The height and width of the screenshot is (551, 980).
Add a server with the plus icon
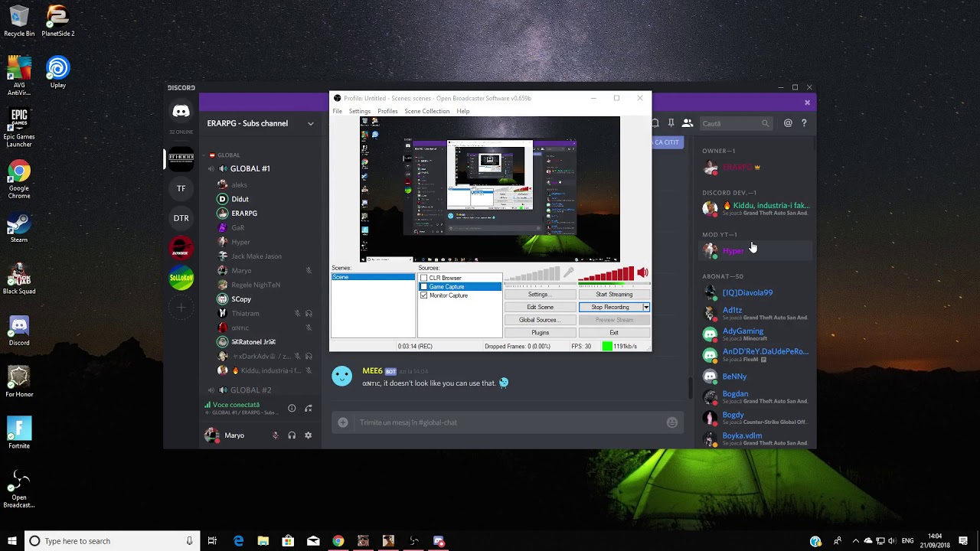tap(181, 308)
